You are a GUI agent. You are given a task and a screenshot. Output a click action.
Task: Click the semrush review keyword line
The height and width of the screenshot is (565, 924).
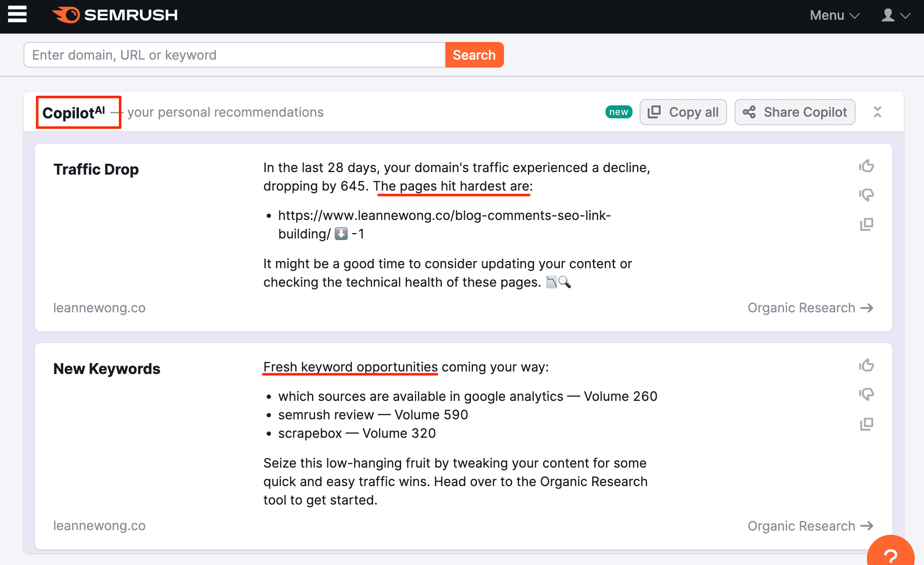pos(373,415)
